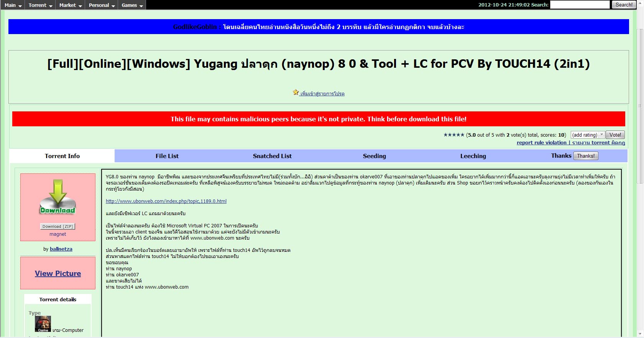This screenshot has width=644, height=338.
Task: Switch to the File List tab
Action: click(x=167, y=156)
